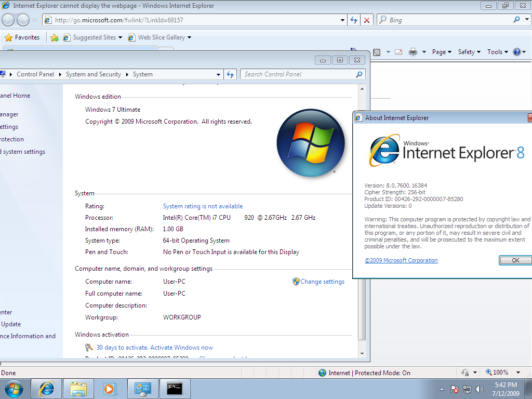Click the System window scroll down arrow
Viewport: 532px width, 399px height.
pyautogui.click(x=362, y=353)
